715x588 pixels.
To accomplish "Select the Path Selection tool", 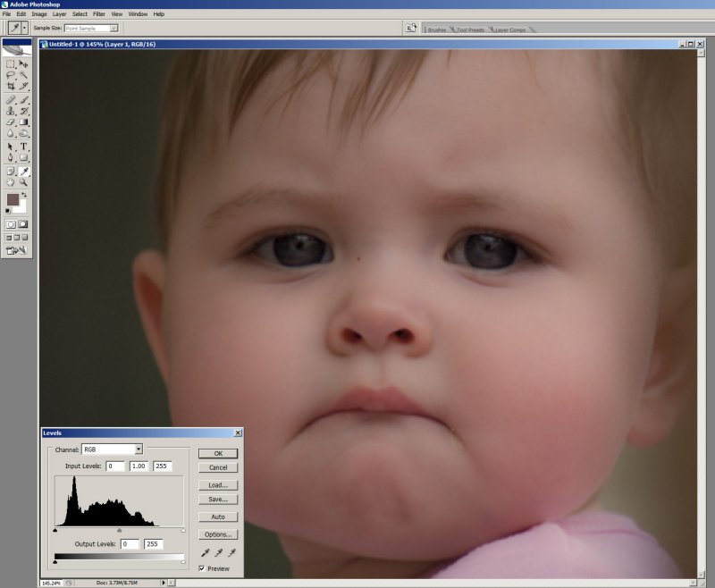I will [11, 147].
